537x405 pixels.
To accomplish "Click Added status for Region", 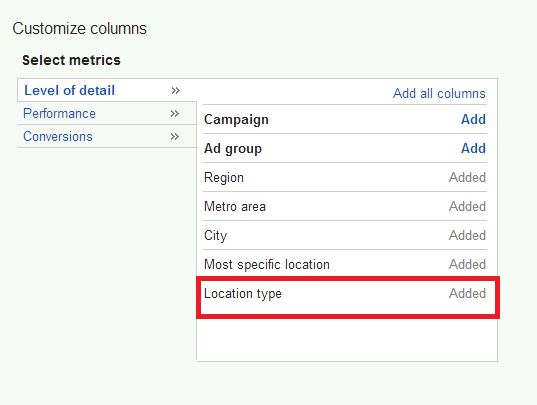I will 467,177.
